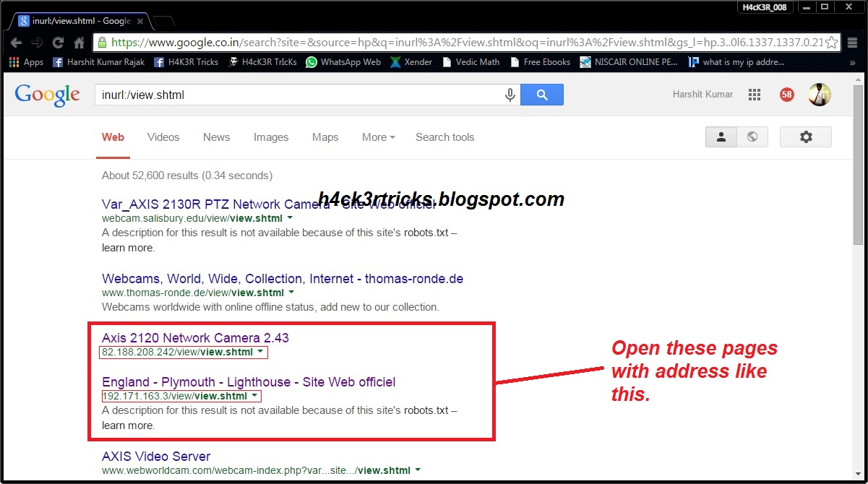Expand dropdown arrow beside thomas-ronde.de URL
The height and width of the screenshot is (484, 868).
(291, 293)
